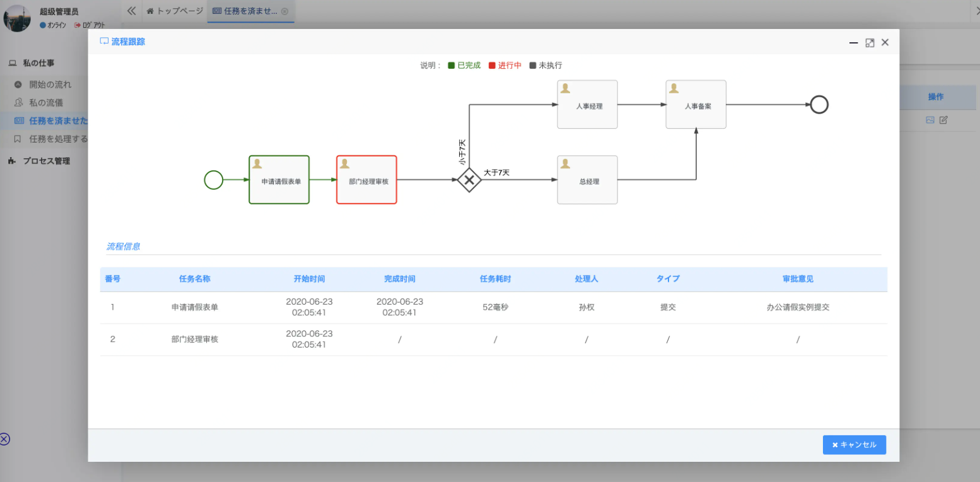Collapse the sidebar with double chevron
This screenshot has width=980, height=482.
pyautogui.click(x=131, y=11)
